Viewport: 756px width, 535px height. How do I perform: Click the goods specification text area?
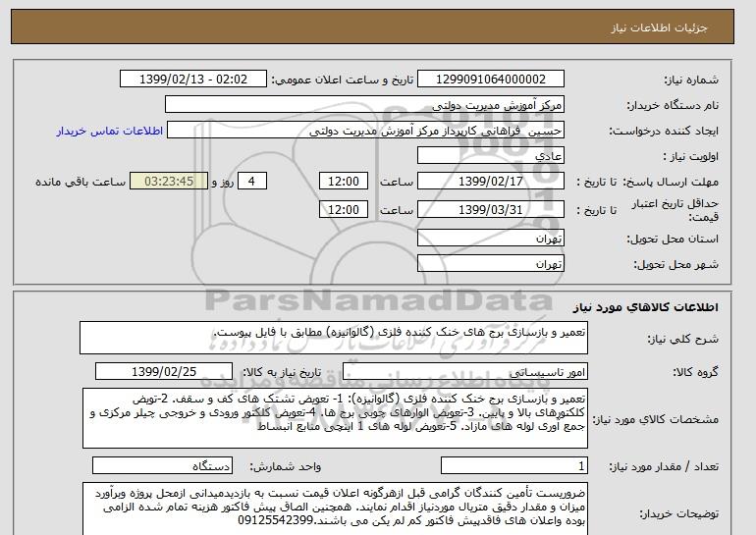pos(335,418)
